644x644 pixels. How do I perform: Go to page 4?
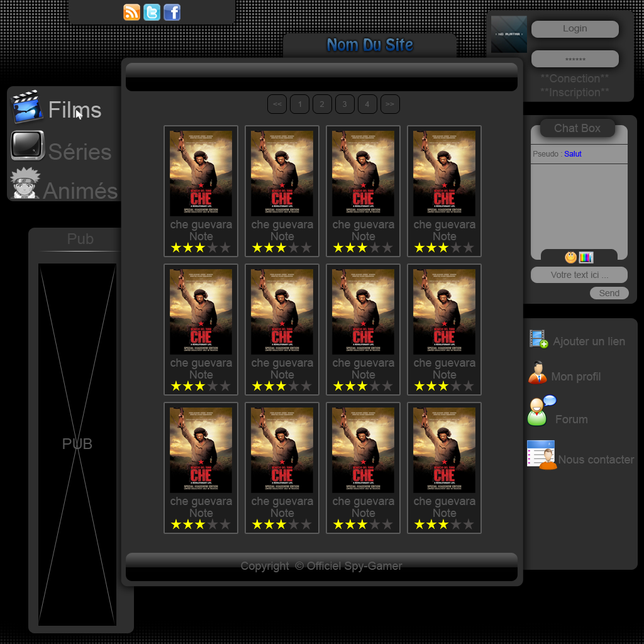(x=367, y=104)
